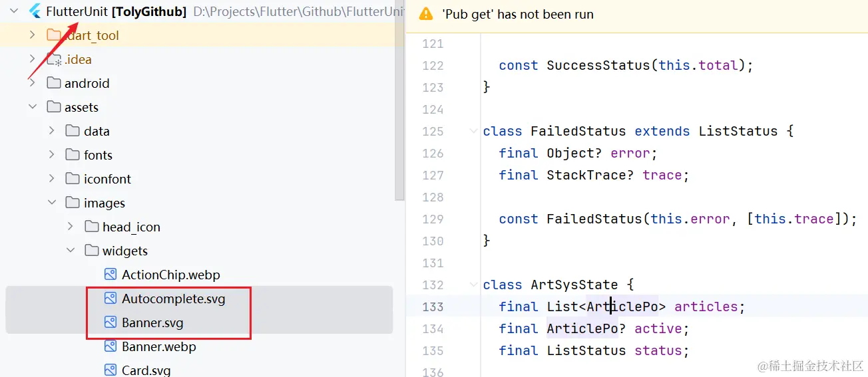Fold the FailedStatus class at line 125

point(473,131)
